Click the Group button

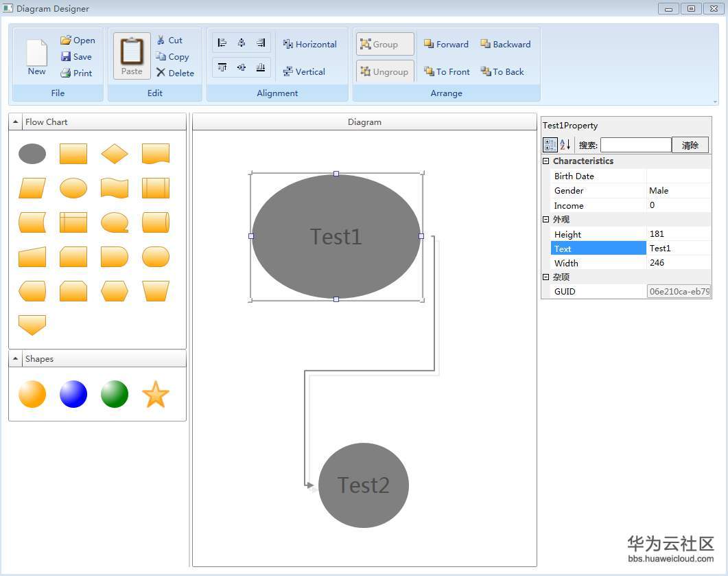pos(385,44)
